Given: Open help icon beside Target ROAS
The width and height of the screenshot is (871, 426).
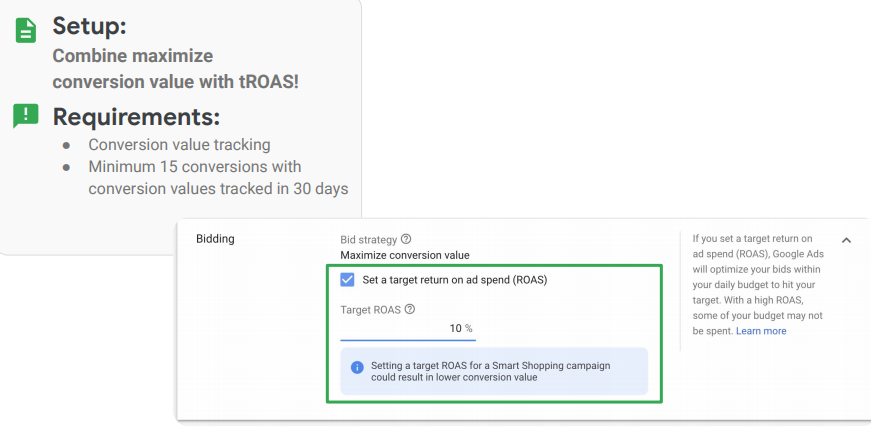Looking at the screenshot, I should point(410,310).
